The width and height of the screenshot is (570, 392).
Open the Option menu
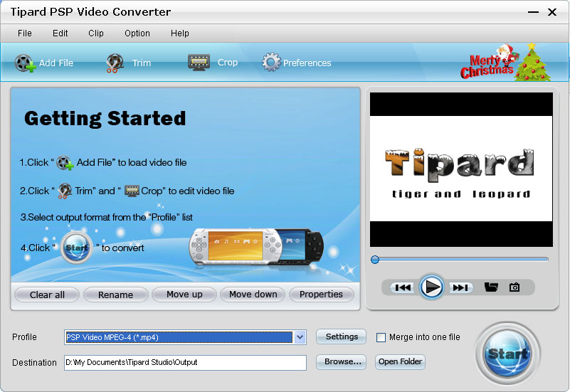[x=137, y=33]
